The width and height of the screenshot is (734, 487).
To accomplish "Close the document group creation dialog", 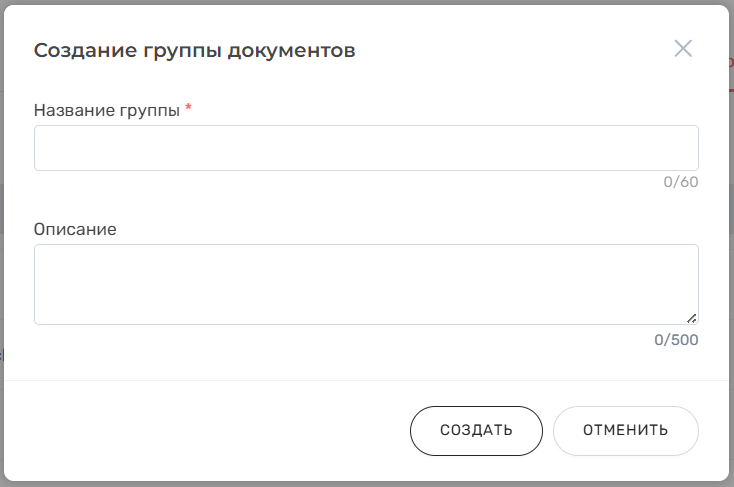I will (x=683, y=49).
